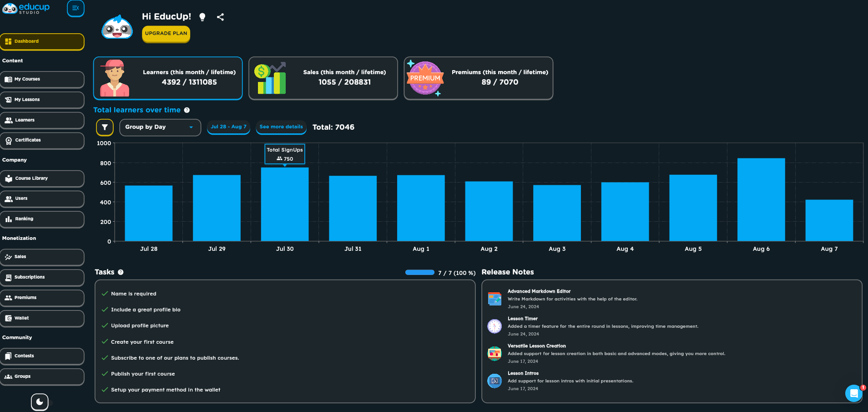Viewport: 868px width, 412px height.
Task: Open My Courses in sidebar
Action: [42, 79]
